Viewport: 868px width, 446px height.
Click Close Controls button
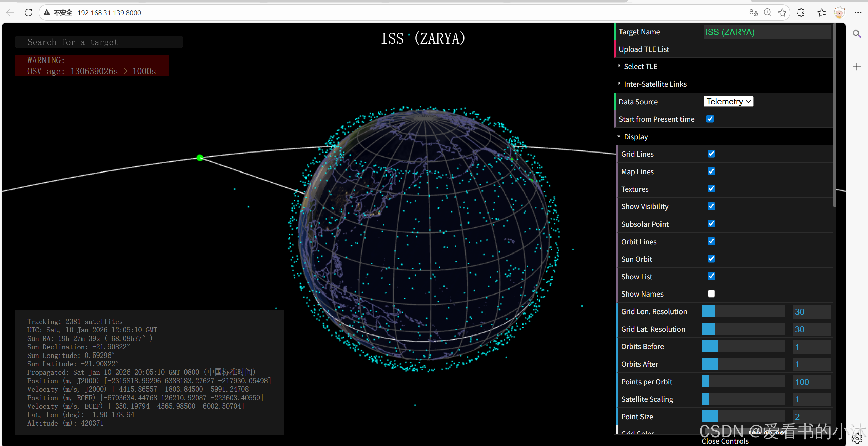tap(725, 441)
